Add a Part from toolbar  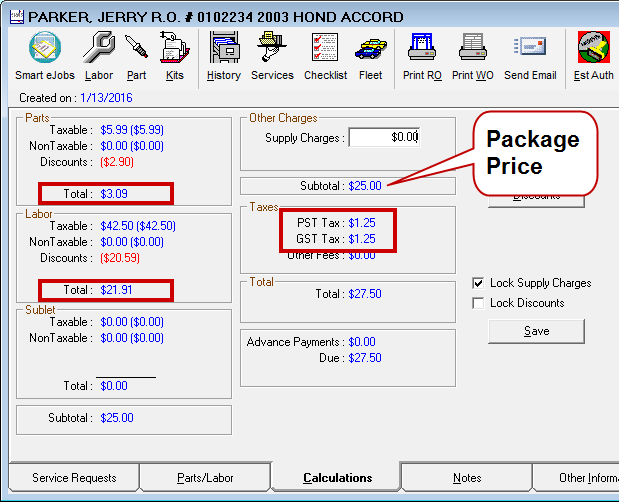tap(136, 55)
